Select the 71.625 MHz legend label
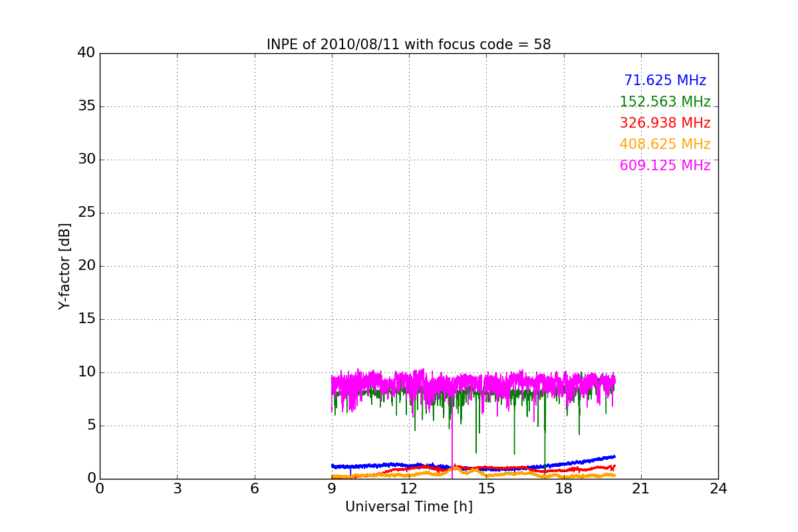This screenshot has width=798, height=532. tap(665, 80)
